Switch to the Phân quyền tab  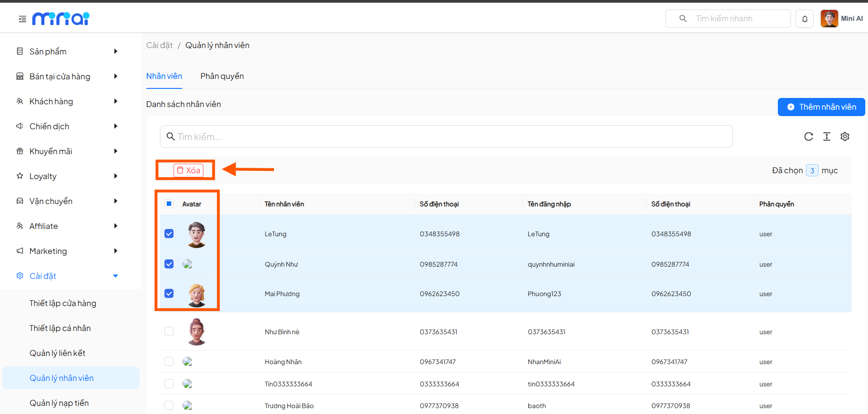click(222, 76)
